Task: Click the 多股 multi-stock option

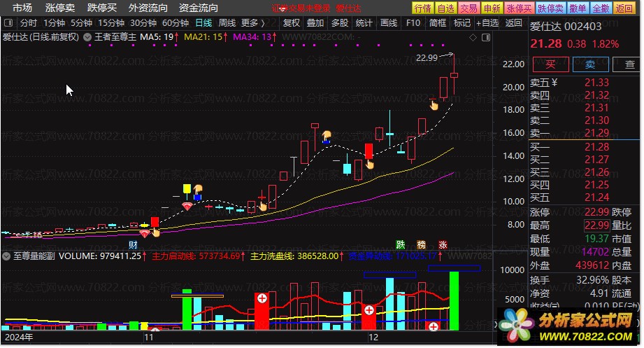Action: click(340, 23)
